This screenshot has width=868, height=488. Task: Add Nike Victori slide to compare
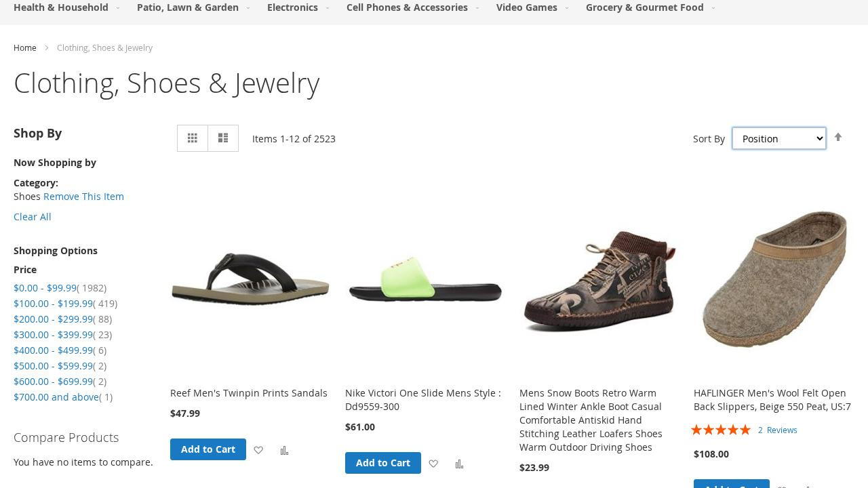[x=459, y=464]
